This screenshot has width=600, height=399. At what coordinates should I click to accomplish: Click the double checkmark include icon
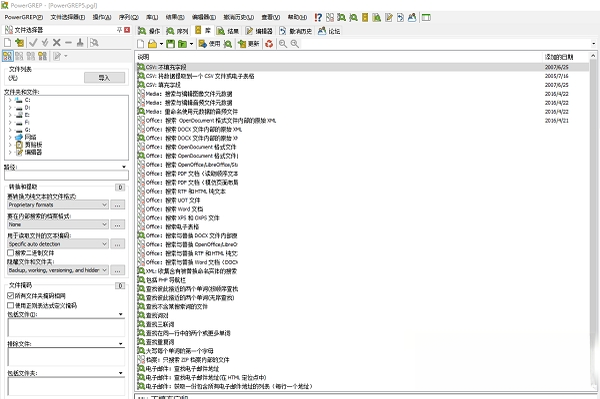point(45,42)
